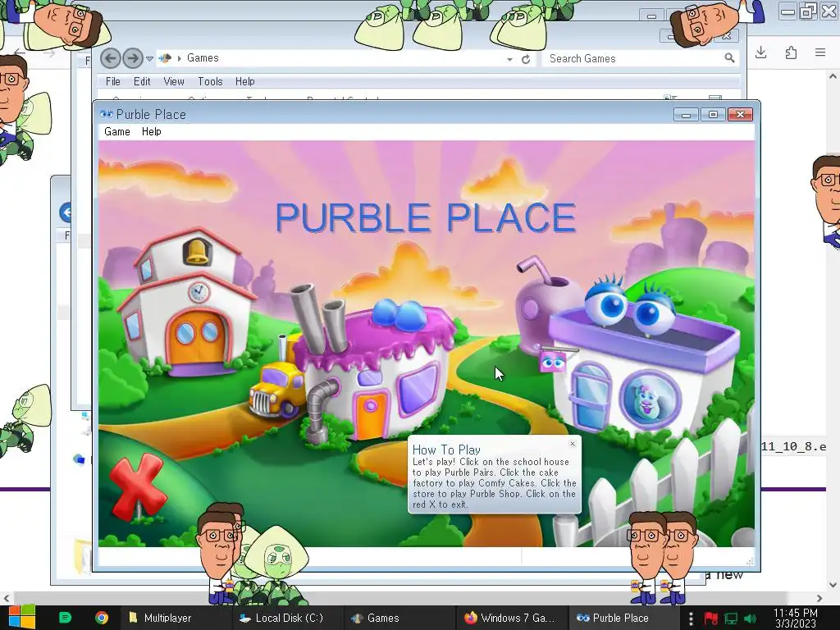Image resolution: width=840 pixels, height=630 pixels.
Task: Refresh the Games folder view
Action: [x=526, y=59]
